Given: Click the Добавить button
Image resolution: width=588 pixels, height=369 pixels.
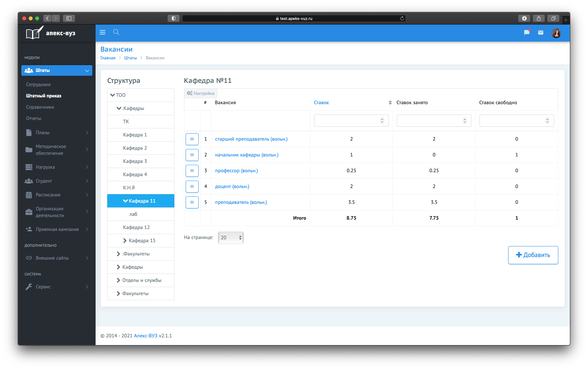Looking at the screenshot, I should point(533,255).
